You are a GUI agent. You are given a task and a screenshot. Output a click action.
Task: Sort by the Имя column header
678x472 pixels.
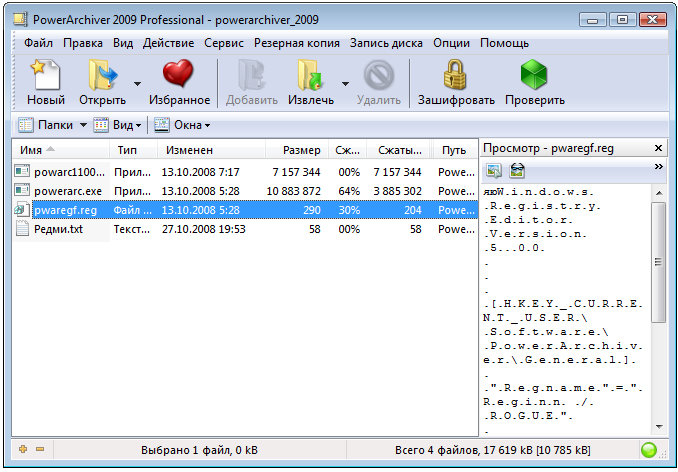61,150
